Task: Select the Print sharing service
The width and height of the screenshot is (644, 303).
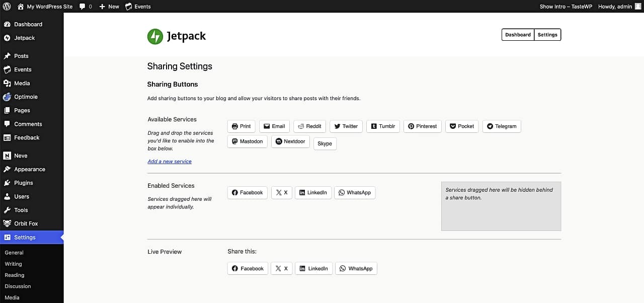Action: pyautogui.click(x=242, y=126)
